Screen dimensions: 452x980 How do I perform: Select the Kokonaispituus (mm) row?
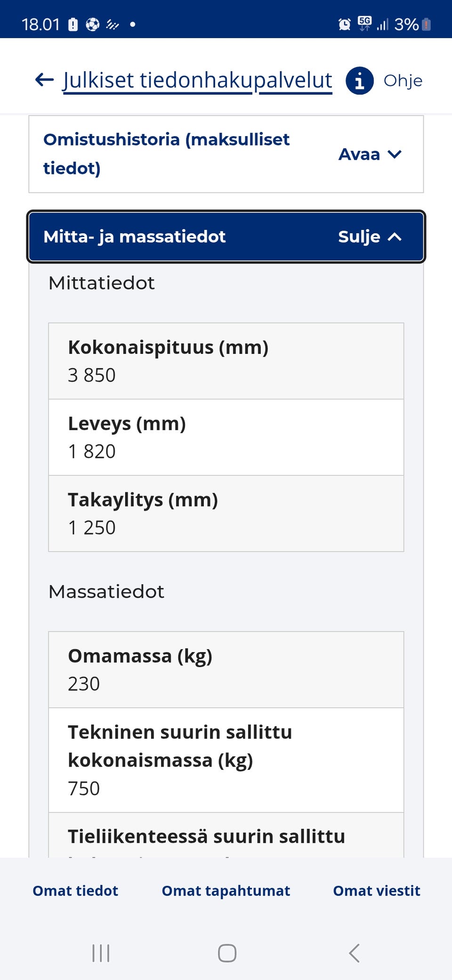pyautogui.click(x=226, y=361)
